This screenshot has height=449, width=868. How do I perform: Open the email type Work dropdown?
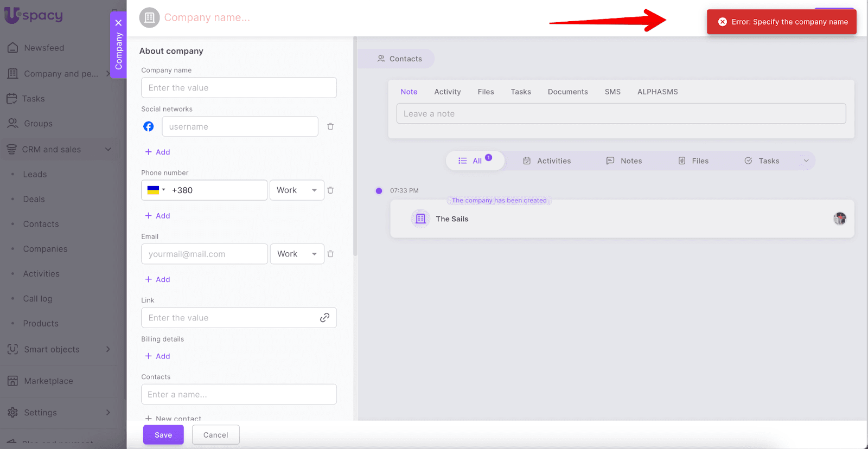297,254
